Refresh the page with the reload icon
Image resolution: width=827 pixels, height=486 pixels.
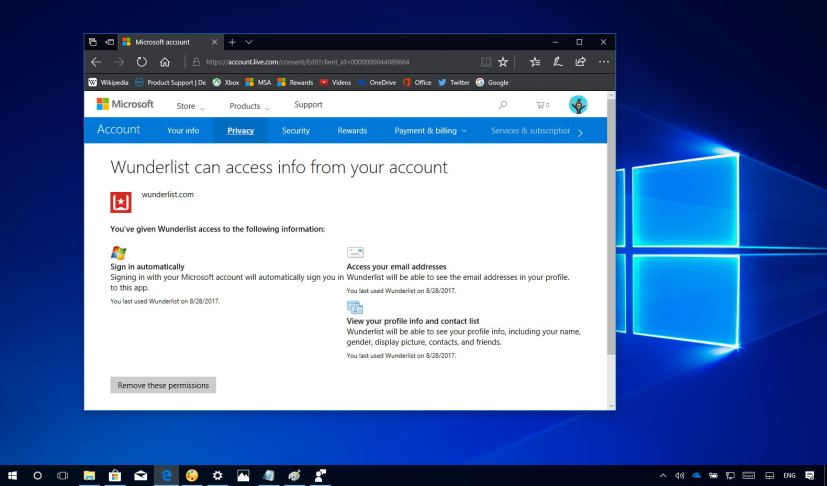141,62
